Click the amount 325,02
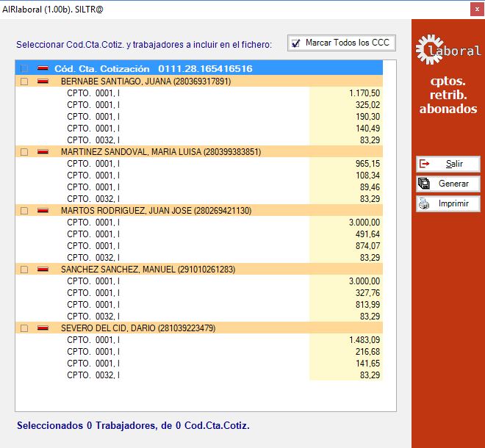 pos(367,105)
